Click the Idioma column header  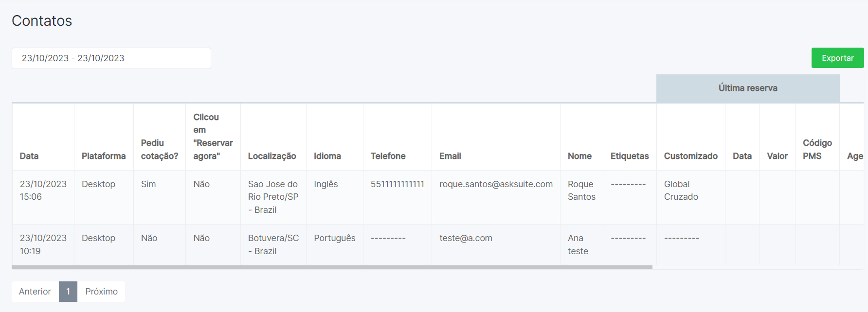coord(327,156)
